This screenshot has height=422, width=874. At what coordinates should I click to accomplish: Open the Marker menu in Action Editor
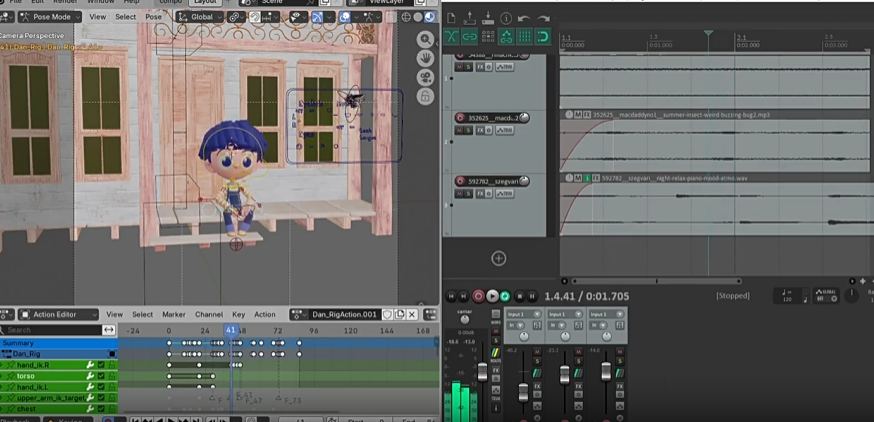click(173, 314)
